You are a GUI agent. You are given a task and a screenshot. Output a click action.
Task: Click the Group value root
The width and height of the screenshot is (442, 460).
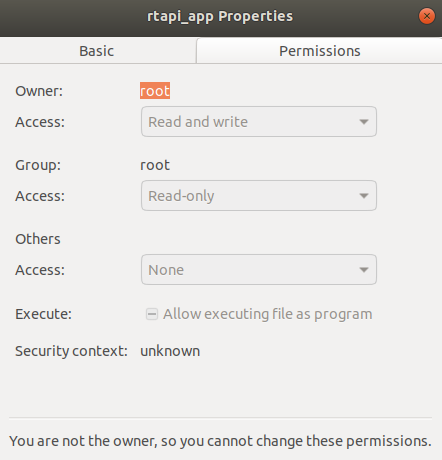pos(155,165)
